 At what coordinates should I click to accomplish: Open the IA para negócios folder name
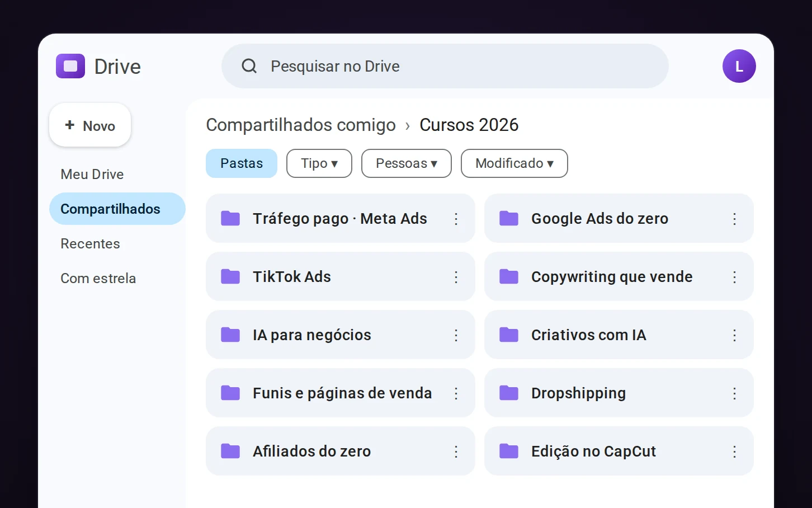pyautogui.click(x=312, y=335)
